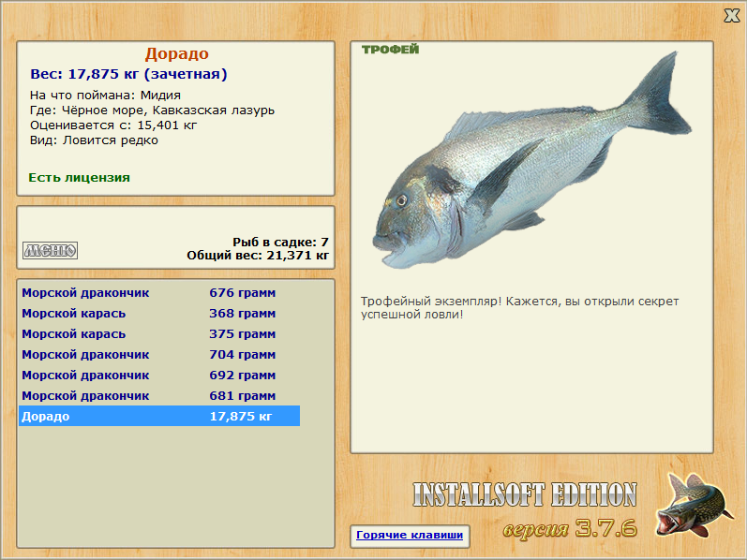Click the Installsoft Edition logo

[x=525, y=494]
